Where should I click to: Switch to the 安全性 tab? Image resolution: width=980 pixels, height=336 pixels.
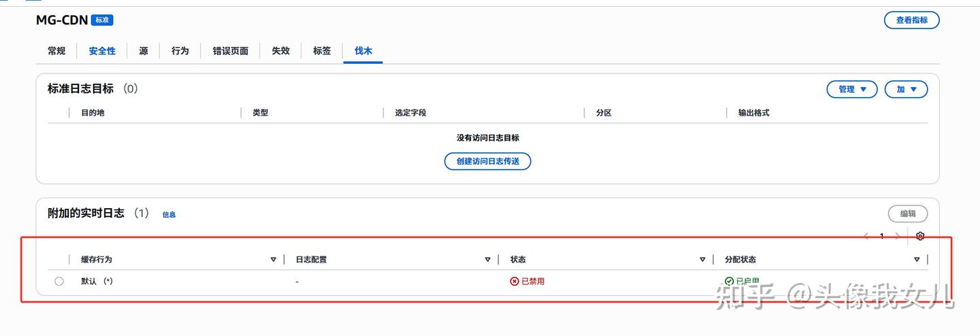102,51
